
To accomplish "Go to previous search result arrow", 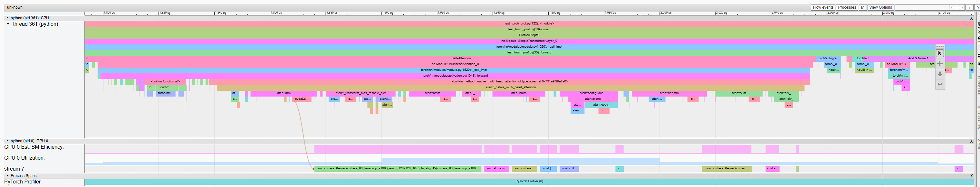I will [x=953, y=7].
